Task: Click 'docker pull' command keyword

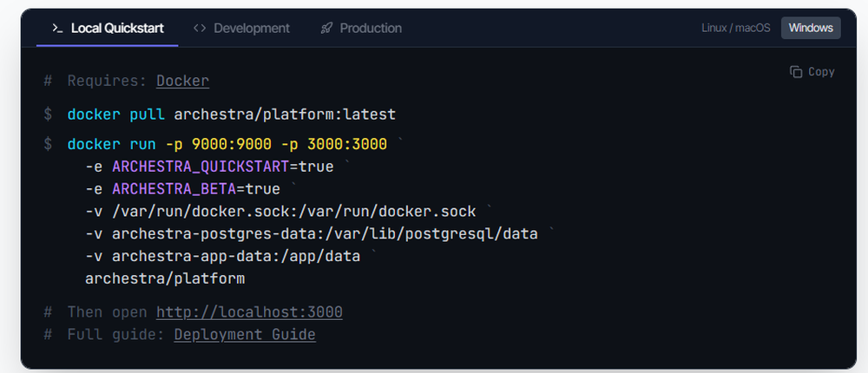Action: 116,115
